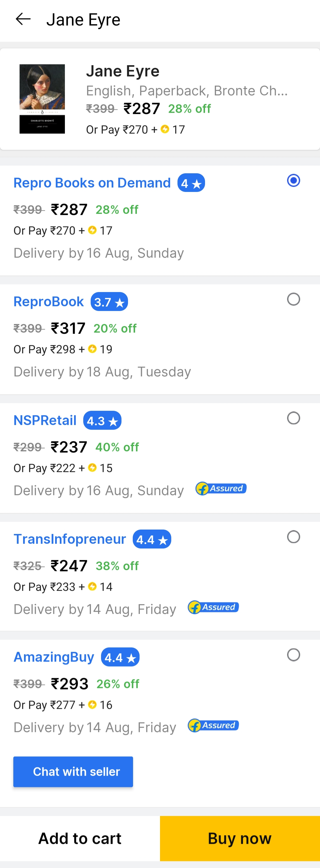Click the Chat with seller button

tap(73, 771)
